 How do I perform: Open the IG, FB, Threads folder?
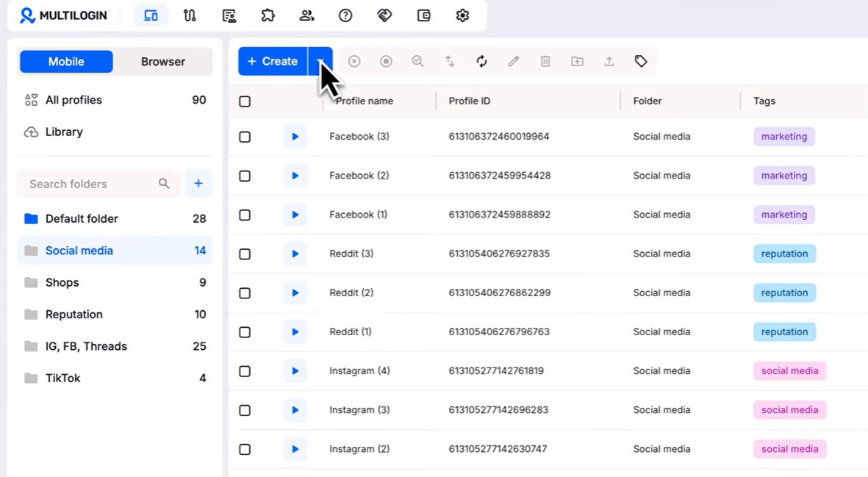pos(115,346)
